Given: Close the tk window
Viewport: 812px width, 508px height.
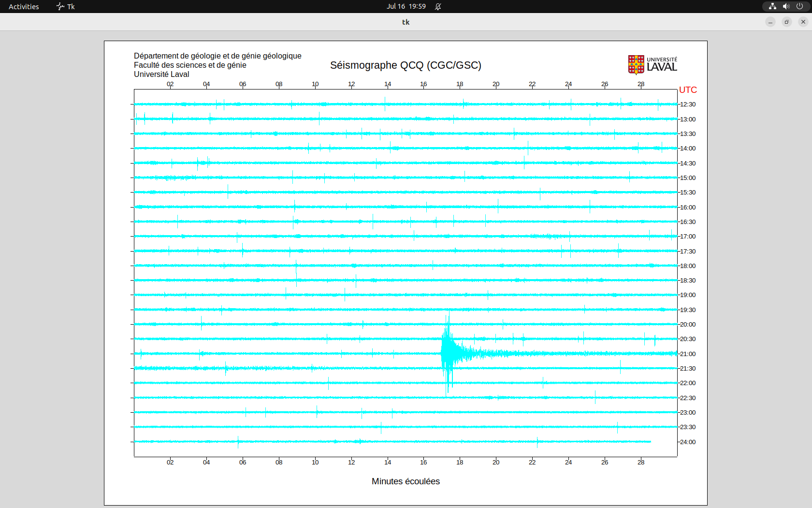Looking at the screenshot, I should tap(803, 22).
